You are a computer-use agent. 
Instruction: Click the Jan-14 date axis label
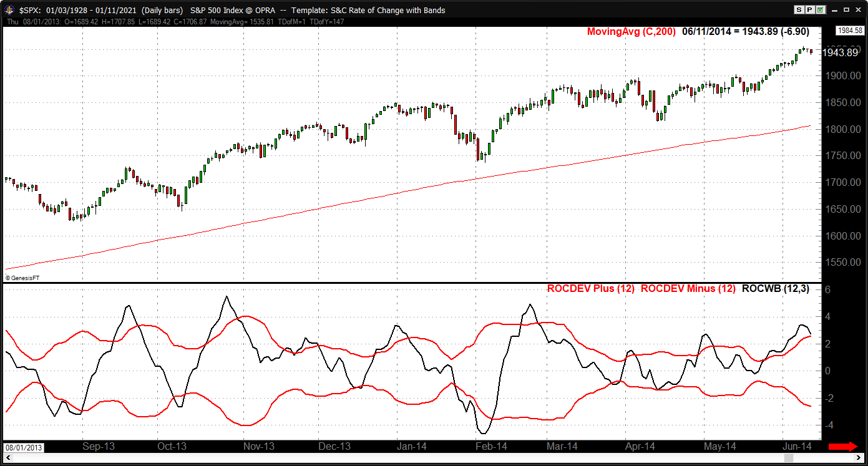[x=412, y=447]
